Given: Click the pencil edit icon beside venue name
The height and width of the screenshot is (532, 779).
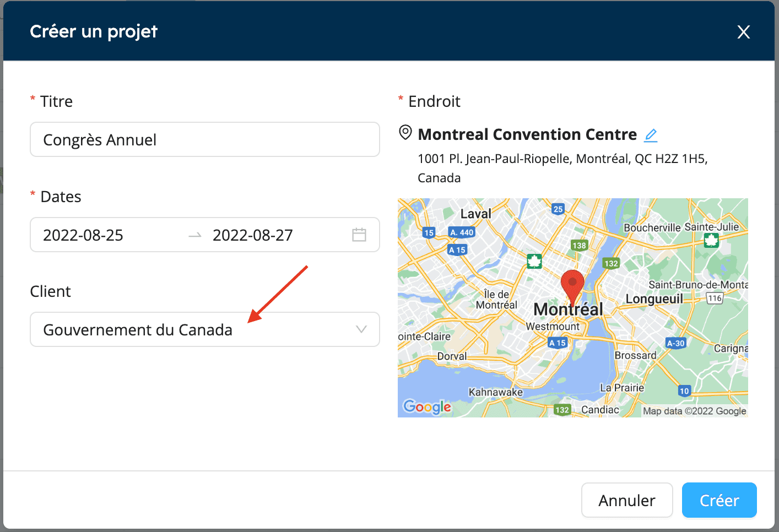Looking at the screenshot, I should 651,135.
